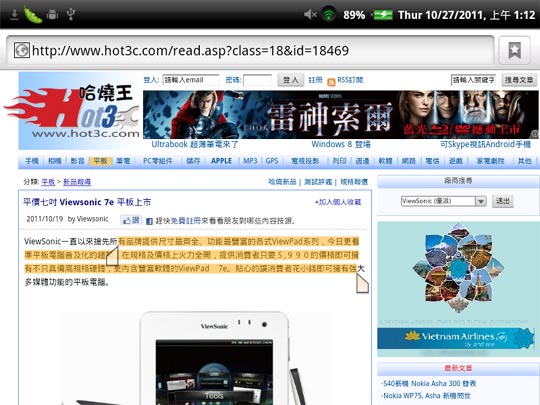Image resolution: width=540 pixels, height=405 pixels.
Task: Tap the muted speaker status icon
Action: tap(310, 14)
